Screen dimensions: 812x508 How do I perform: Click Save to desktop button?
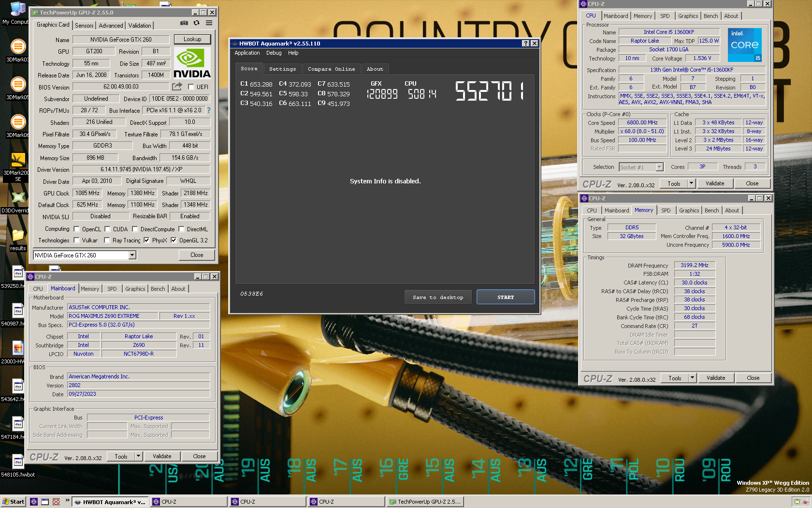[438, 297]
